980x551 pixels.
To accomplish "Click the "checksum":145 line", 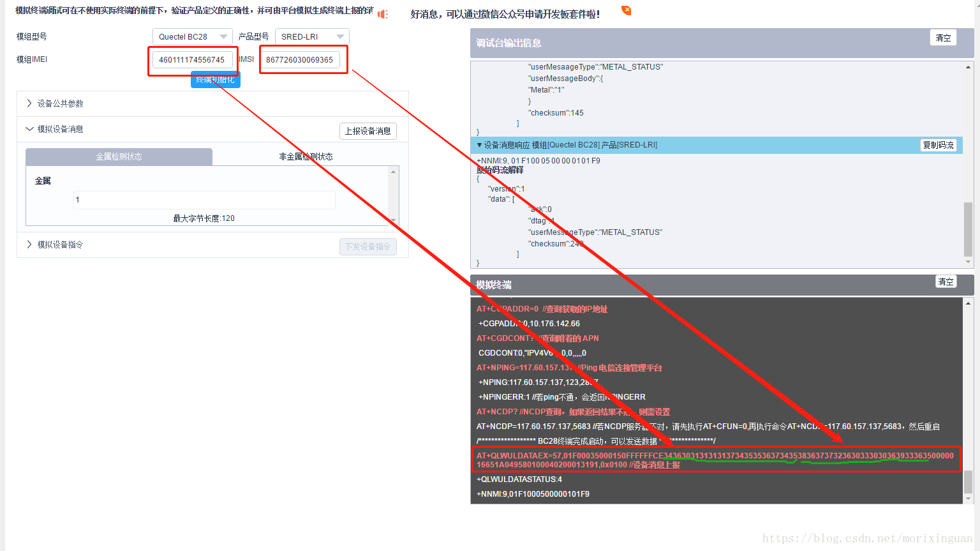I will (x=556, y=113).
